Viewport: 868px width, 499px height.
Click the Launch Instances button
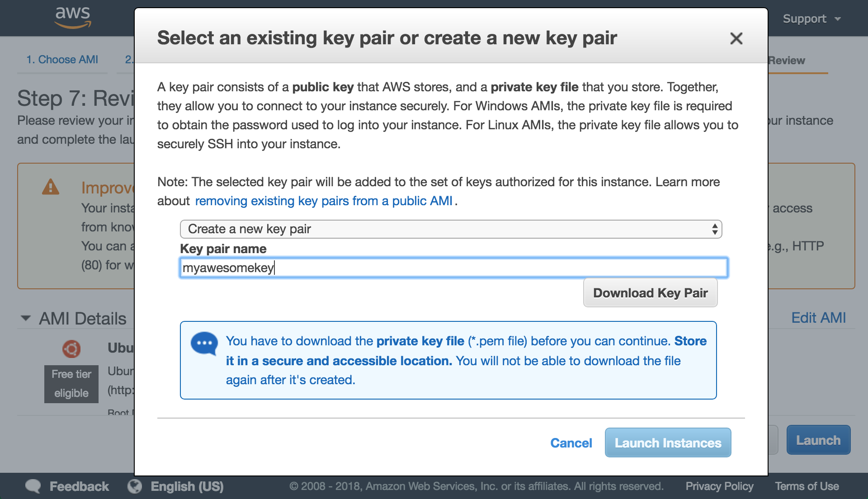pos(668,443)
